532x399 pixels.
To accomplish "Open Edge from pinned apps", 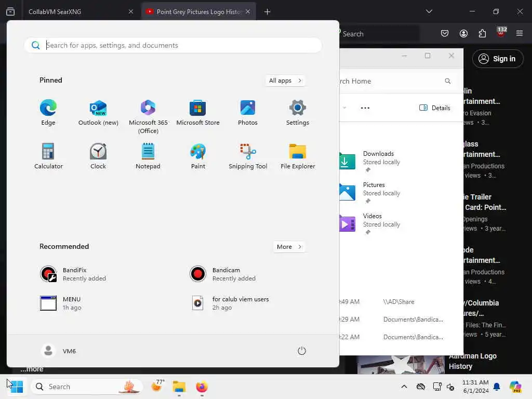I will click(48, 113).
